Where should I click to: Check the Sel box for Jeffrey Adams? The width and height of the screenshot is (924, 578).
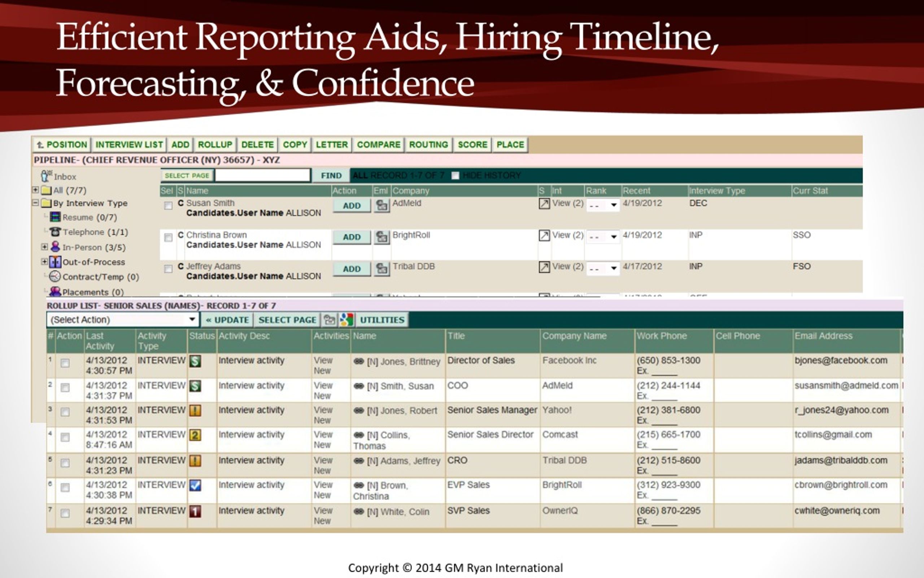(x=168, y=269)
